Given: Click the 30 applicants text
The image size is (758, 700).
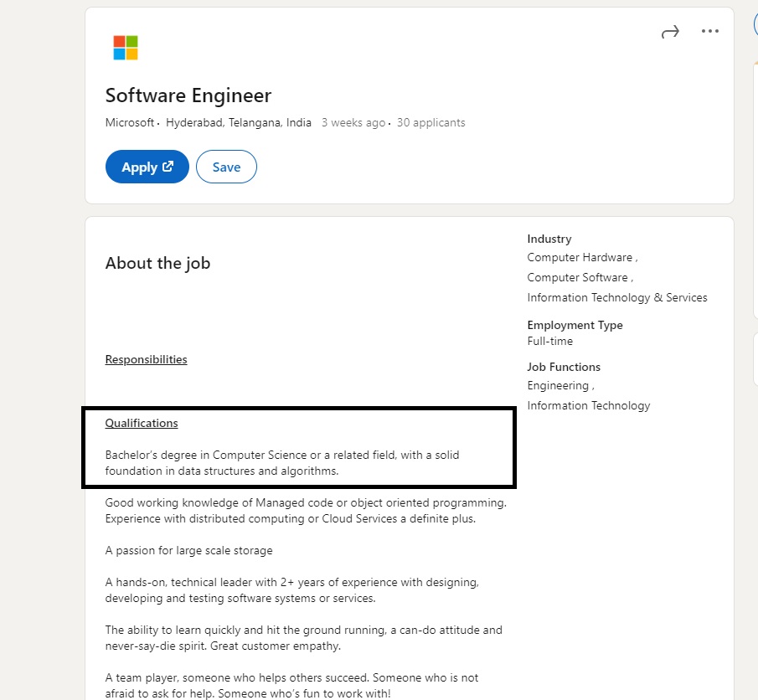Looking at the screenshot, I should coord(431,122).
